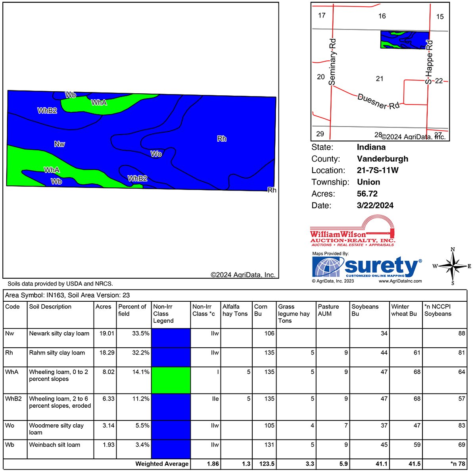
Task: Click the William Wilson Auction Realty logo
Action: coord(353,232)
